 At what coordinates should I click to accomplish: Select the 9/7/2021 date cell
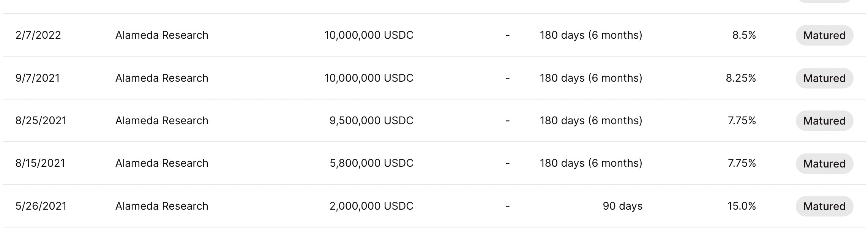(x=38, y=78)
